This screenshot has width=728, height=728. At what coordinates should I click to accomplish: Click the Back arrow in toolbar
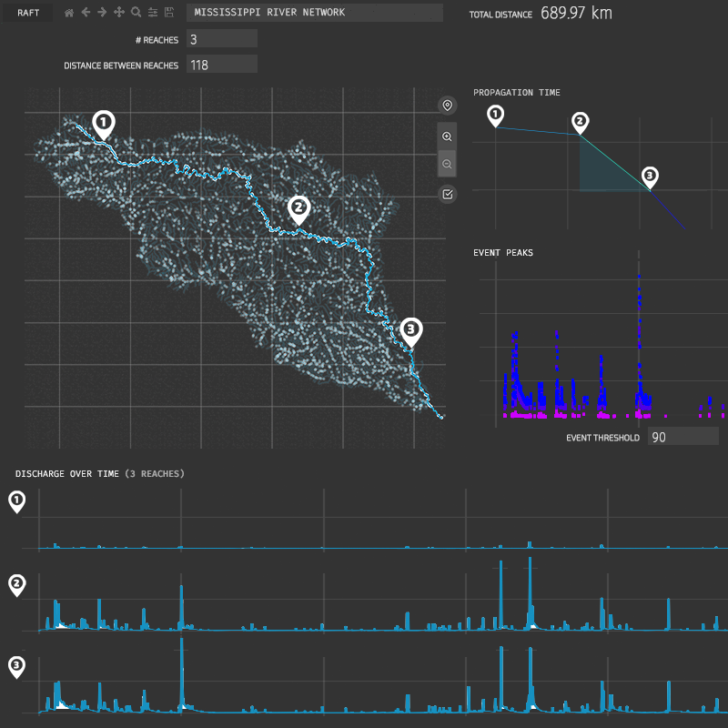(86, 13)
